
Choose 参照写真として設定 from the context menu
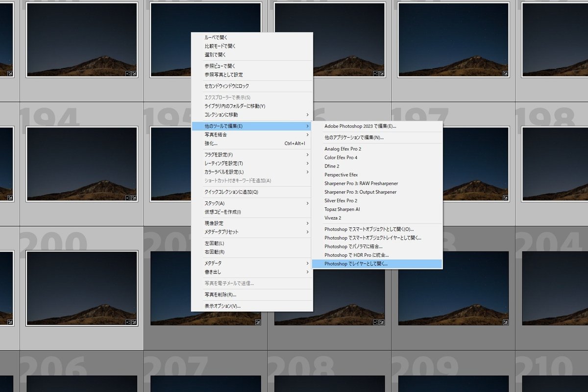pos(252,74)
